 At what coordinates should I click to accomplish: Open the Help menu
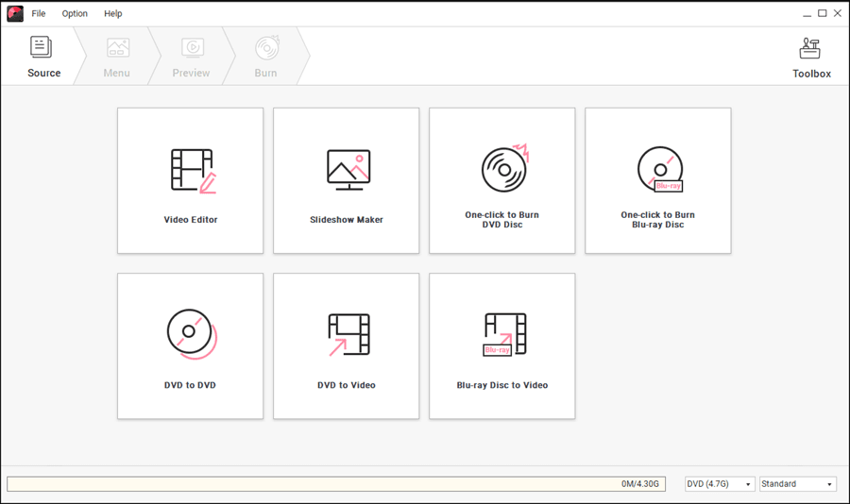coord(112,13)
